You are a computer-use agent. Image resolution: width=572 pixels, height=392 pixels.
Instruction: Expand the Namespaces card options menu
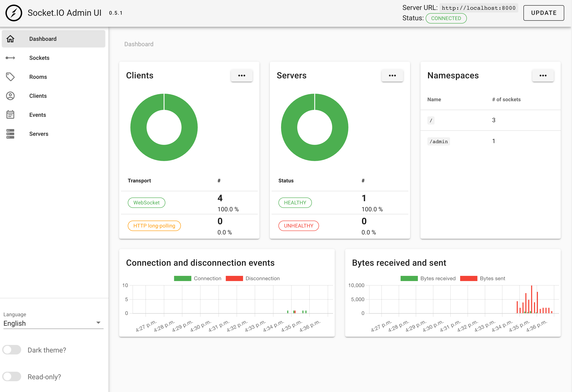click(543, 76)
